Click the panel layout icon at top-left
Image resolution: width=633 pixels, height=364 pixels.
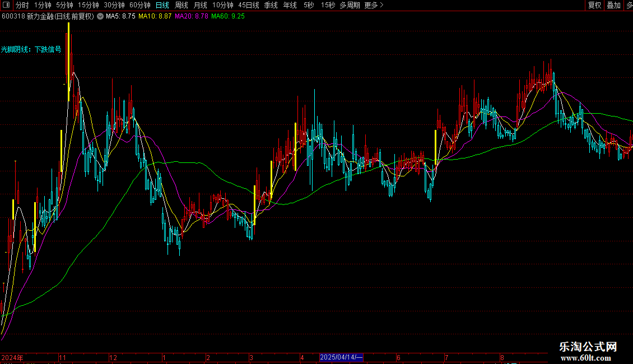(x=7, y=5)
